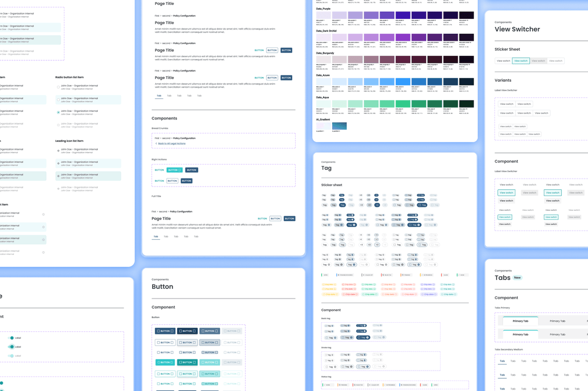
Task: Click the first teal filled BUTTON in the Button component grid
Action: [165, 362]
